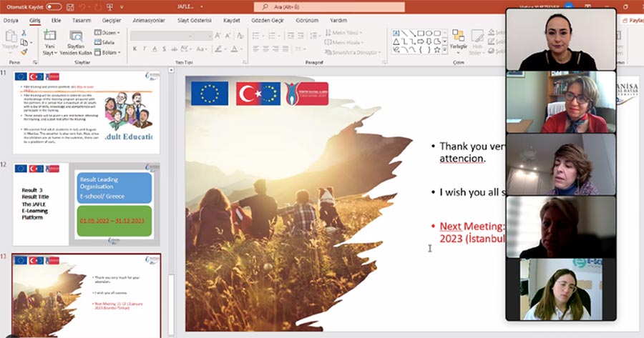644x338 pixels.
Task: Open the Dosya menu
Action: click(x=11, y=20)
